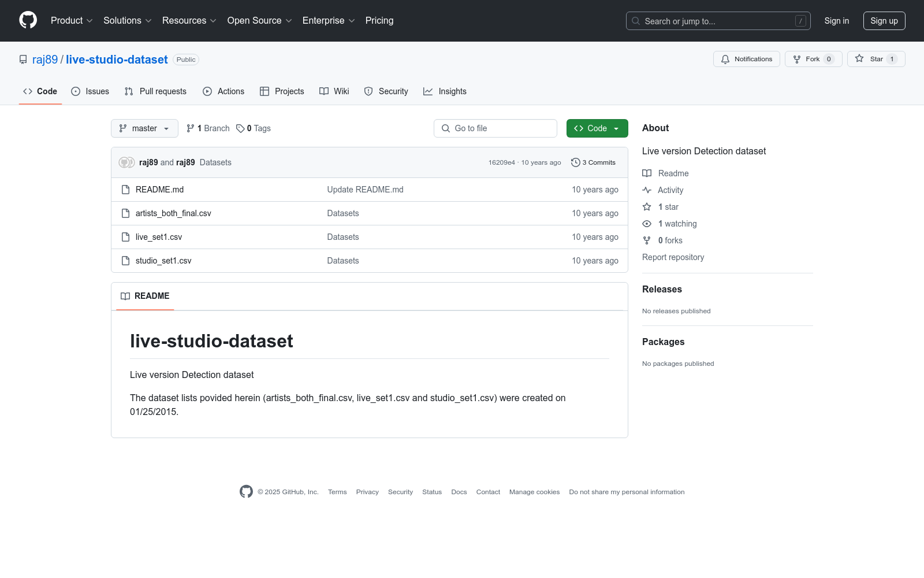Switch to the Code tab
Image resolution: width=924 pixels, height=578 pixels.
click(x=40, y=91)
